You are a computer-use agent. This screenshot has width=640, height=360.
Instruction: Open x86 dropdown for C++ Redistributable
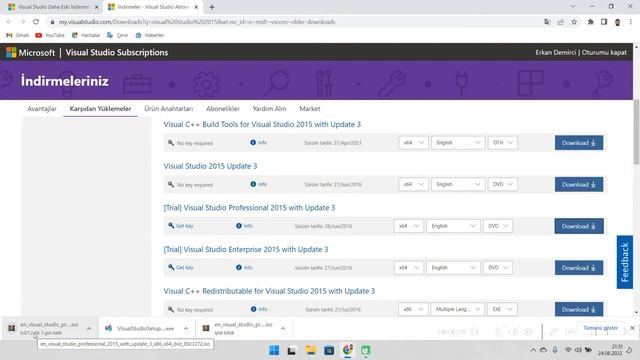tap(413, 309)
